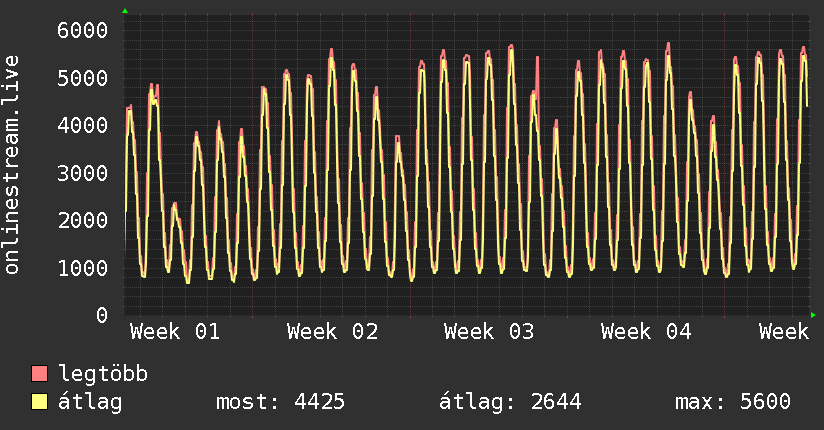Click the onlinestream.live vertical axis title

click(13, 165)
